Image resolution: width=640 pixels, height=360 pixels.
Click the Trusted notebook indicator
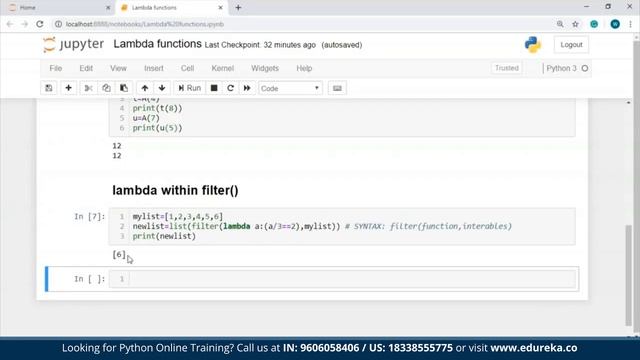tap(507, 68)
